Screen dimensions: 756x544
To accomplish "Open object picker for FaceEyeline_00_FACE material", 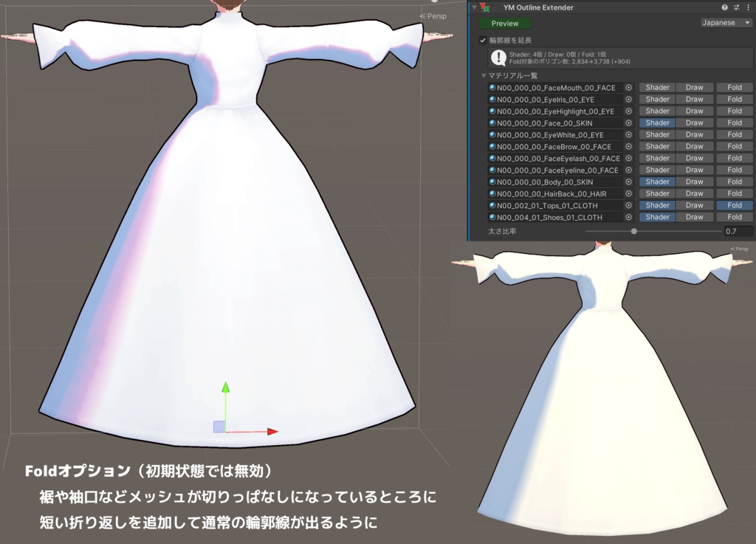I will (x=629, y=170).
